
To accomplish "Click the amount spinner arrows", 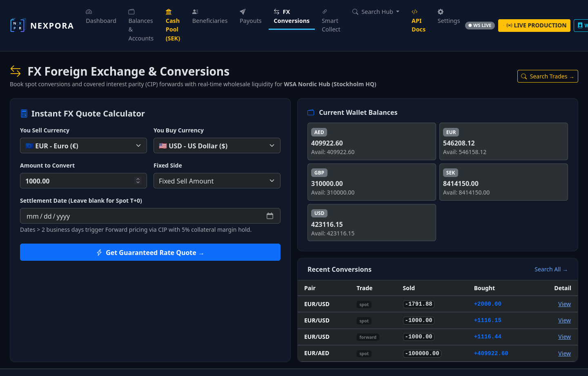I will (138, 181).
